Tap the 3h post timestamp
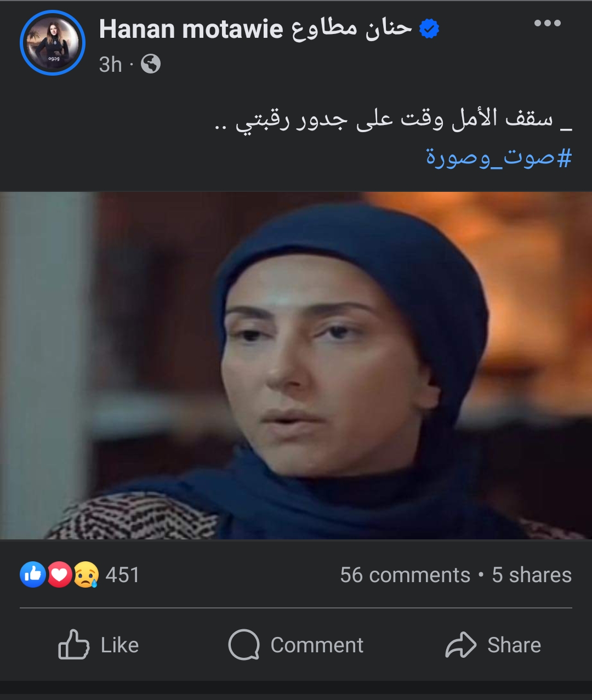Image resolution: width=592 pixels, height=700 pixels. click(110, 65)
